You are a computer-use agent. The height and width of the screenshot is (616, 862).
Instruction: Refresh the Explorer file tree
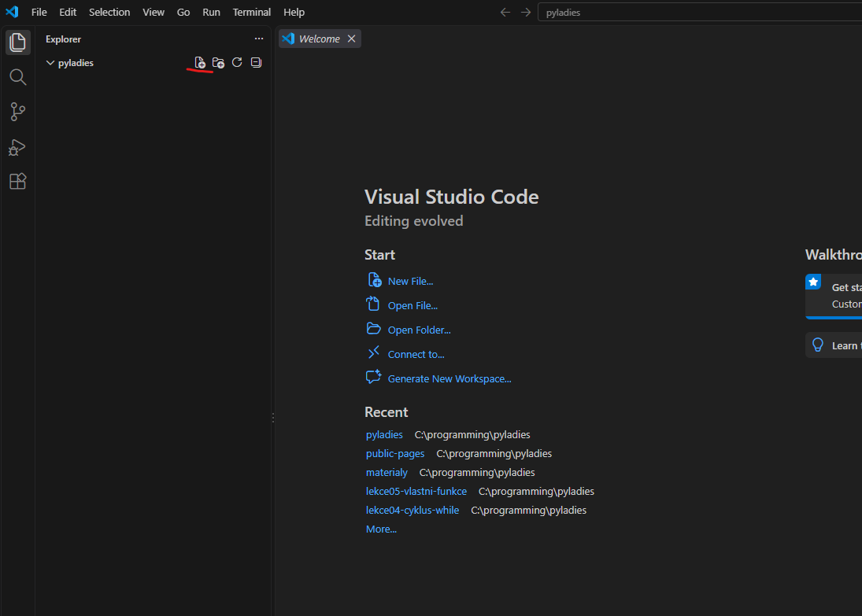(237, 62)
